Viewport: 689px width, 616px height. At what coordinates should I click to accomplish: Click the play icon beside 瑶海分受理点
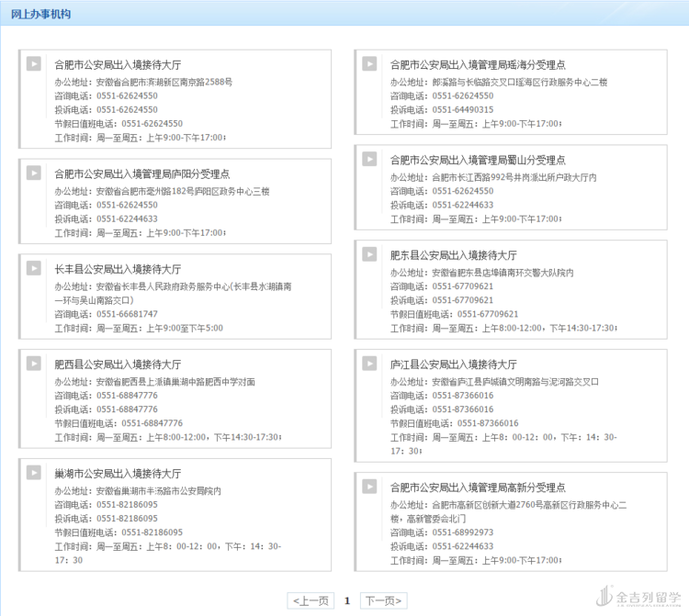pos(369,64)
